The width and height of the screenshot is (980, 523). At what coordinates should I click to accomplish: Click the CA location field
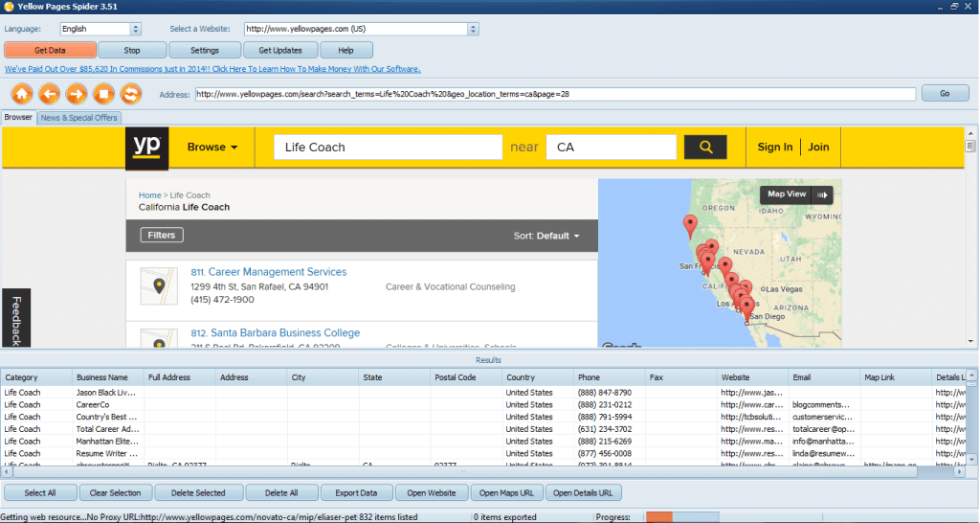(x=612, y=147)
